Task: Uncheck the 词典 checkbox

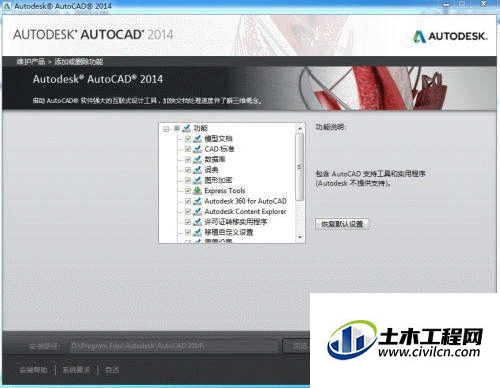Action: (x=188, y=170)
